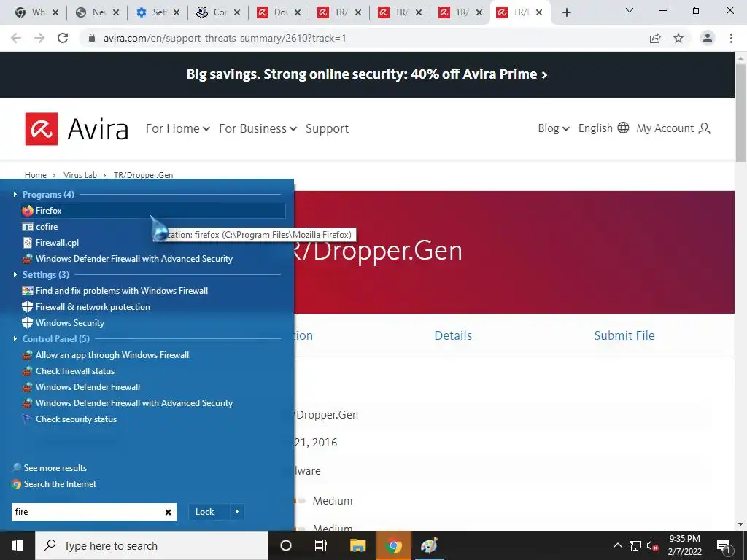The width and height of the screenshot is (747, 560).
Task: Open Firefox from the Programs results
Action: point(153,211)
